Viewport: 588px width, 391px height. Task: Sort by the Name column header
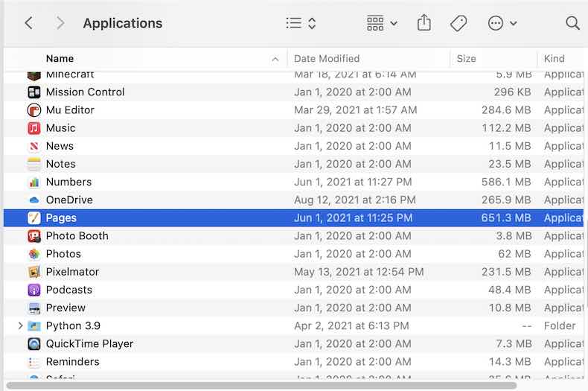click(x=60, y=59)
